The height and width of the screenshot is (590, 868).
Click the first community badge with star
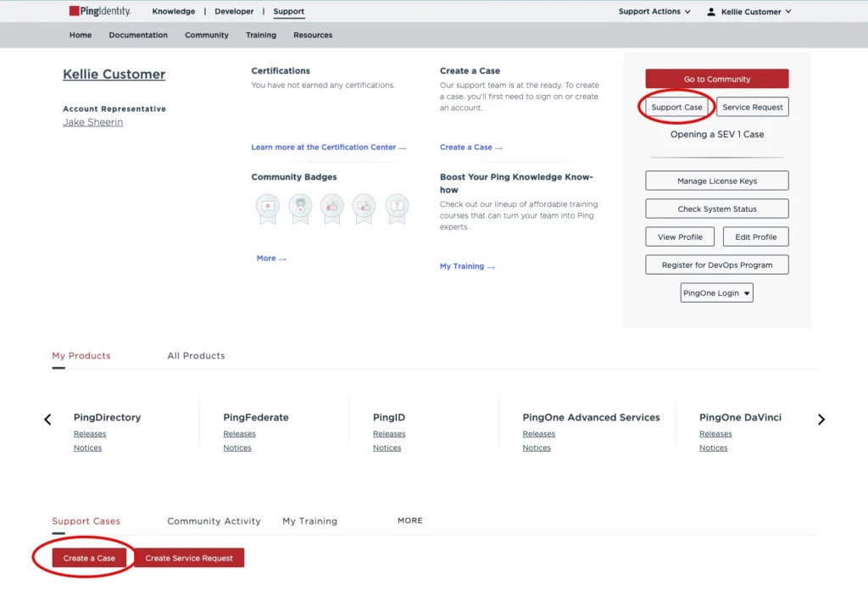(268, 209)
